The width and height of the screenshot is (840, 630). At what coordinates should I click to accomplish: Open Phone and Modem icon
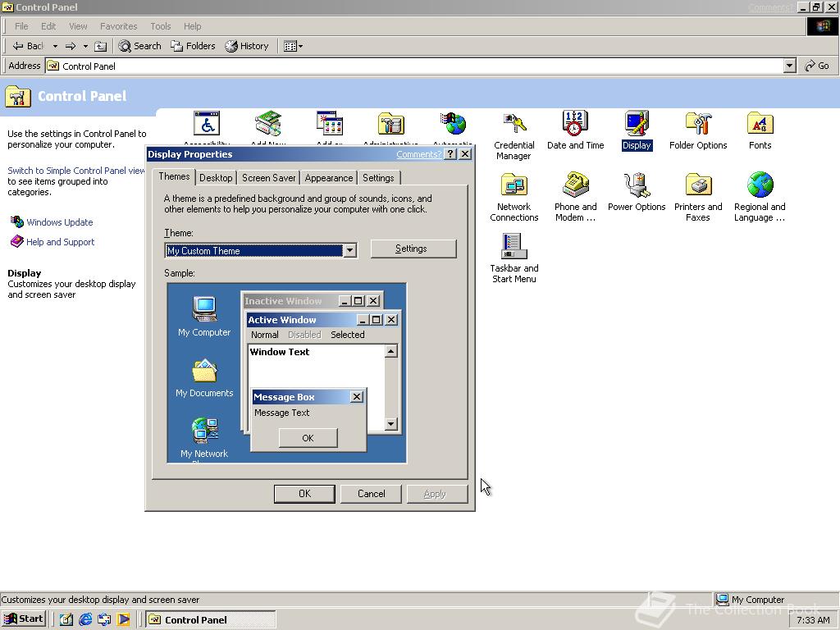tap(575, 197)
